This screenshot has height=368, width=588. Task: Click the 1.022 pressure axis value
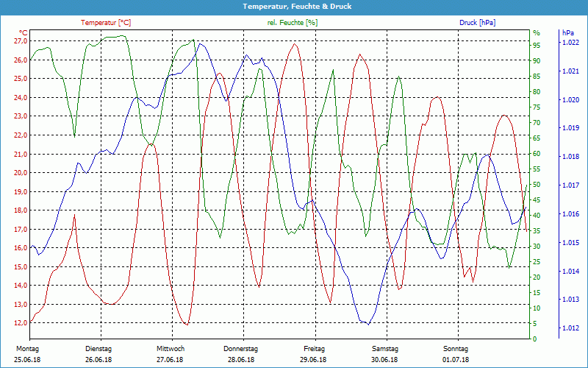(x=570, y=43)
